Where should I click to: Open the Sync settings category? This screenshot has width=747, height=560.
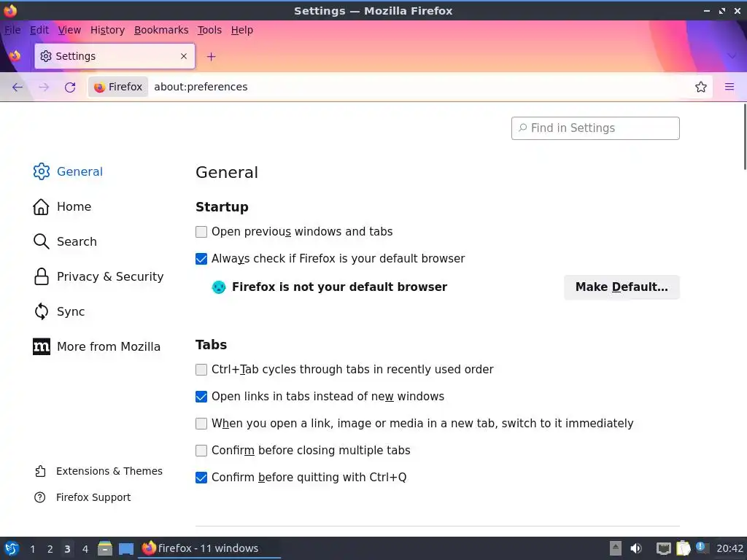[58, 311]
